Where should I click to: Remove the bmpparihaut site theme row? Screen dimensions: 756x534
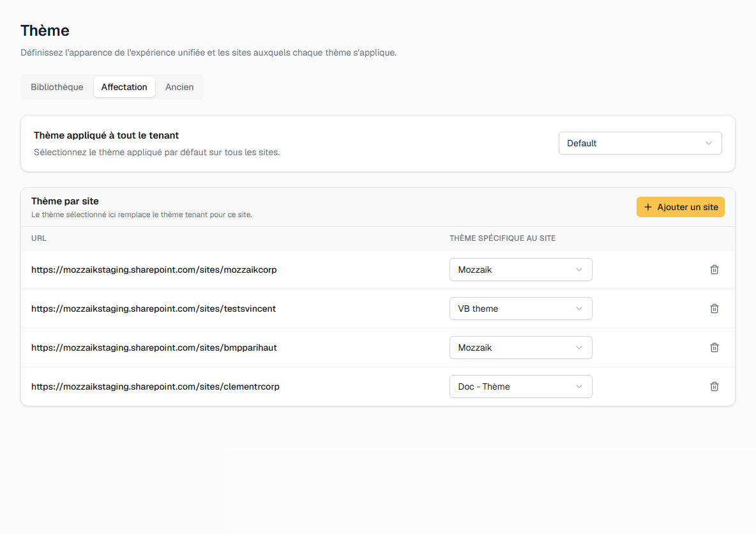point(714,347)
